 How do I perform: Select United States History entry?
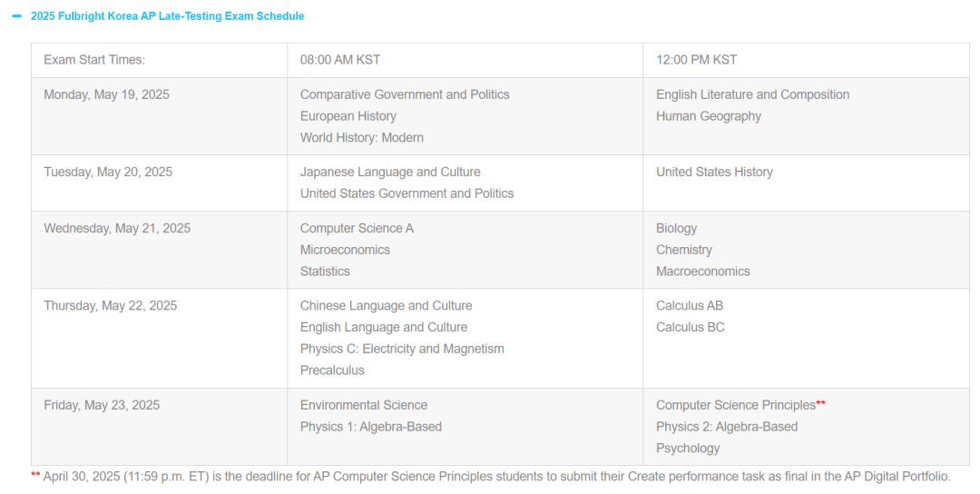714,172
